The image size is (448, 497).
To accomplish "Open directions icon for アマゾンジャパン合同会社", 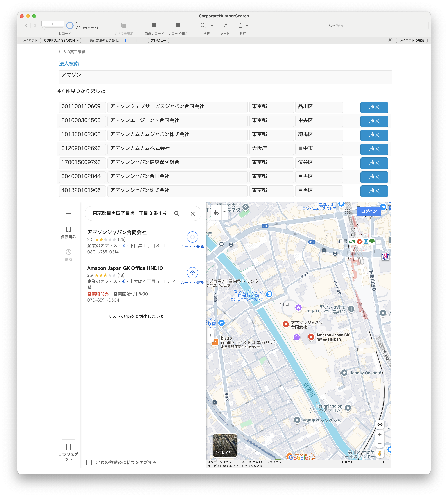I will click(192, 237).
